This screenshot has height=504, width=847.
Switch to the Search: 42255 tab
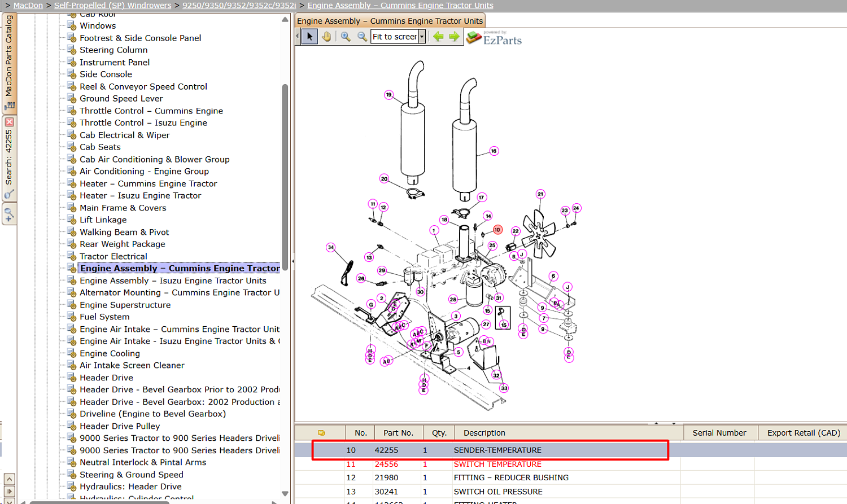pos(8,157)
